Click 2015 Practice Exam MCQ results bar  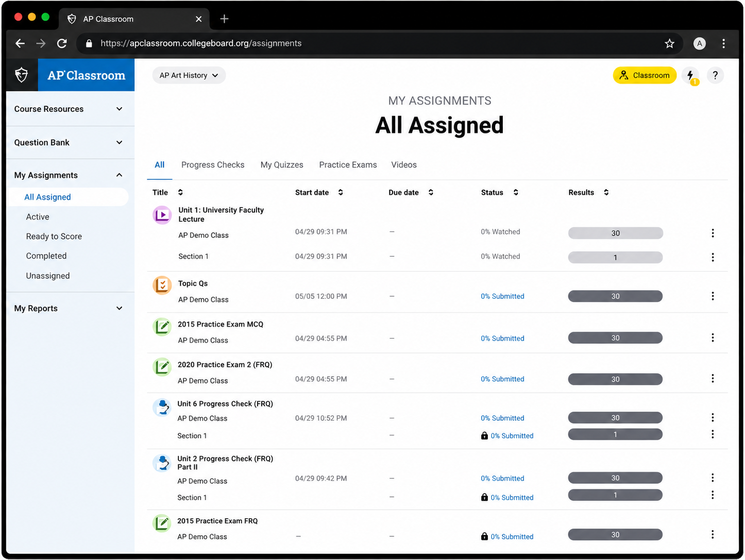pos(615,338)
